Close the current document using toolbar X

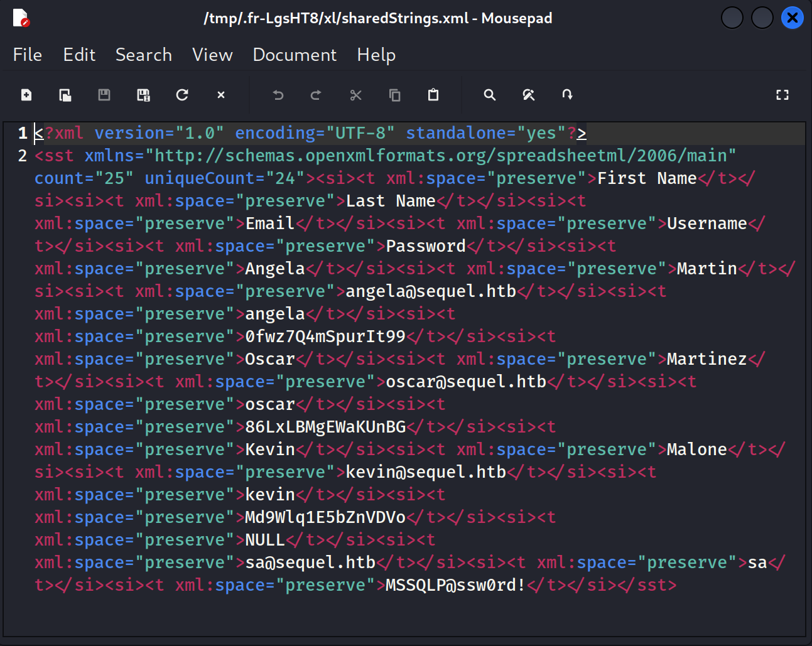(221, 95)
